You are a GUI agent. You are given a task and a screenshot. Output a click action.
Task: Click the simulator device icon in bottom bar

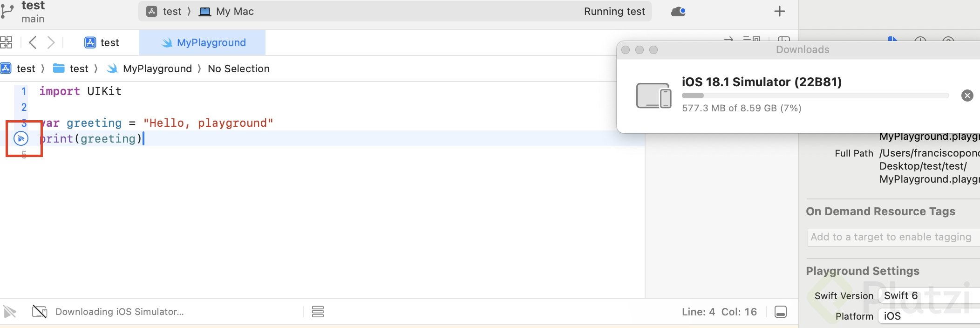click(x=40, y=311)
